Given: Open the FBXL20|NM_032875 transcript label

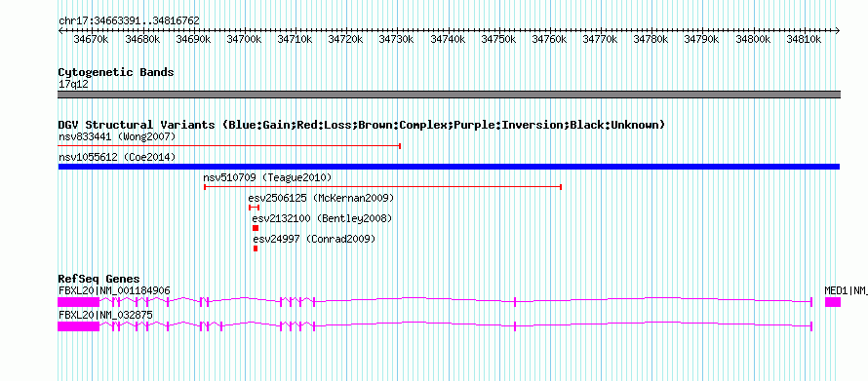Looking at the screenshot, I should (x=105, y=315).
